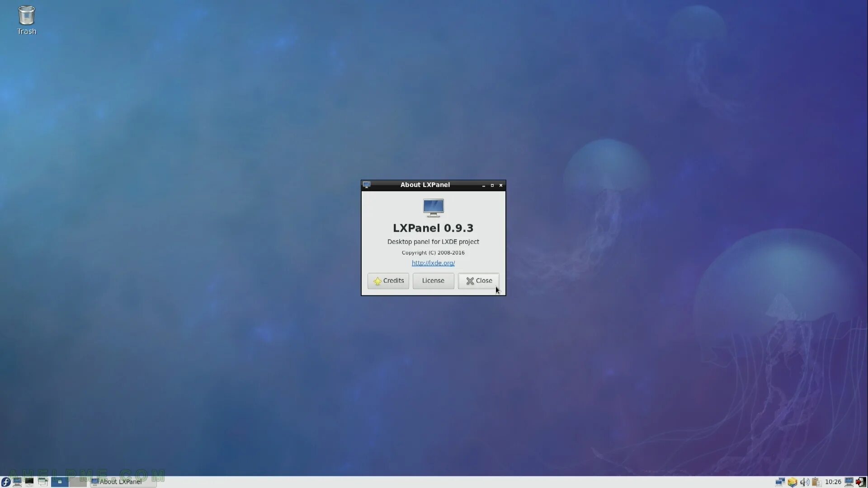Click the volume/speaker icon in system tray
This screenshot has height=488, width=868.
804,481
